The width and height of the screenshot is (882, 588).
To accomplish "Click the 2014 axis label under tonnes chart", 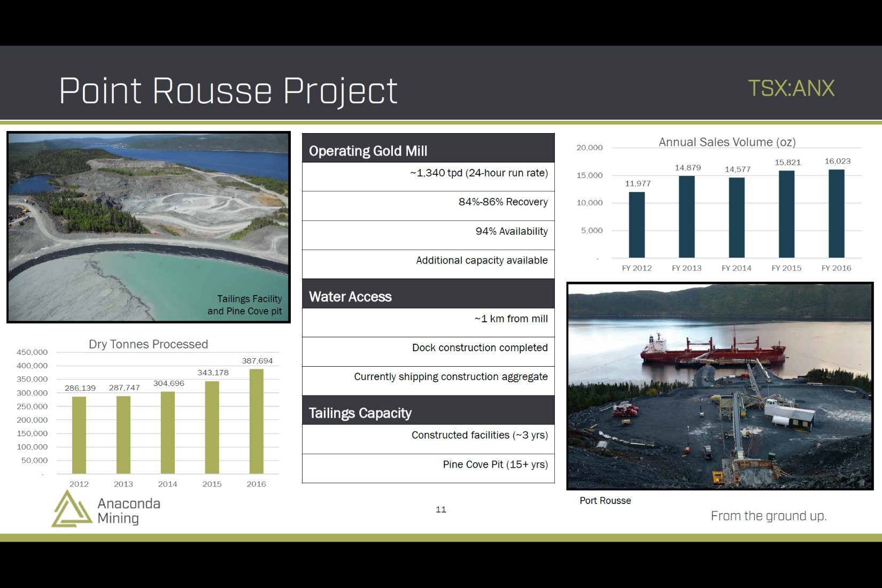I will 168,484.
